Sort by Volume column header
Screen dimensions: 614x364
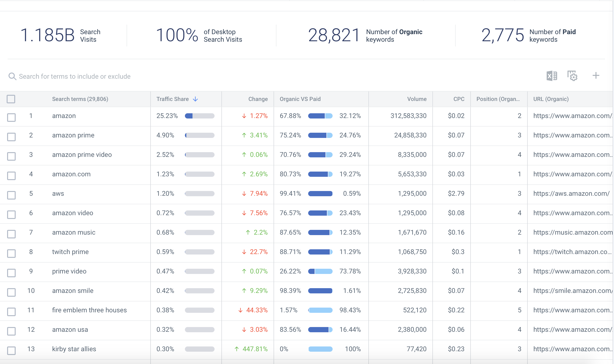tap(417, 99)
